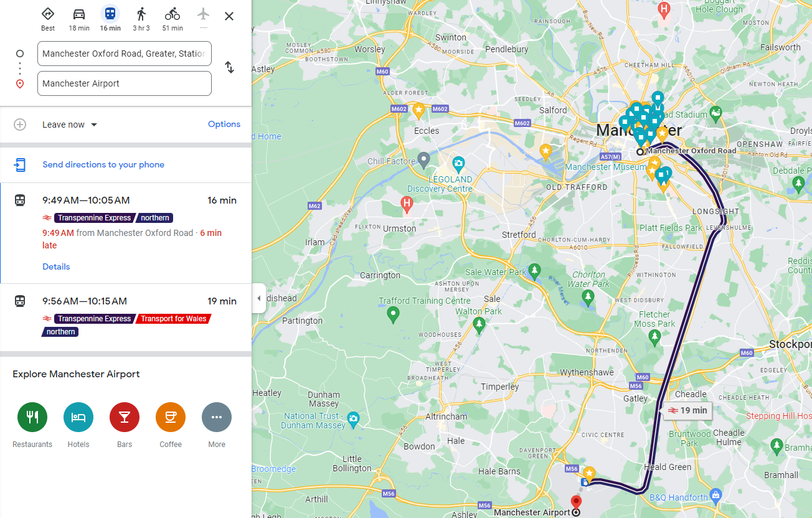Viewport: 812px width, 518px height.
Task: Open Trafford Training Centre green pin
Action: 393,315
